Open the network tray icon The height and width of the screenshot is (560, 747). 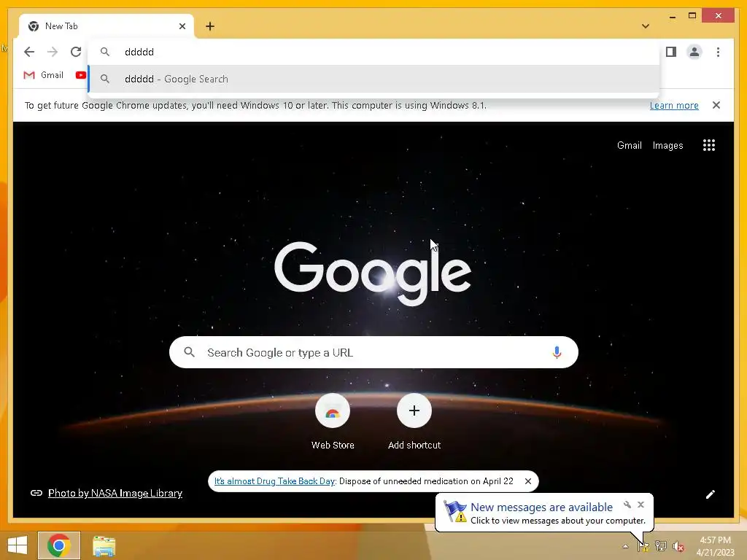point(661,546)
